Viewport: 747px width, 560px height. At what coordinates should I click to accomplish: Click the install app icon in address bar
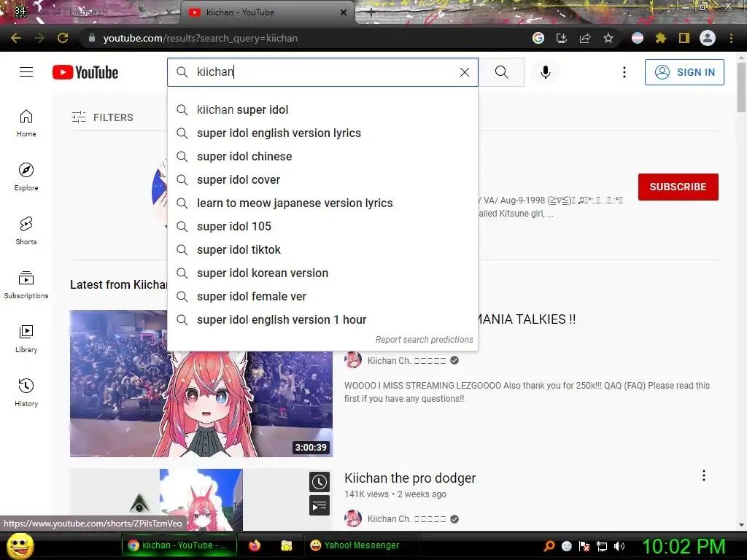562,38
